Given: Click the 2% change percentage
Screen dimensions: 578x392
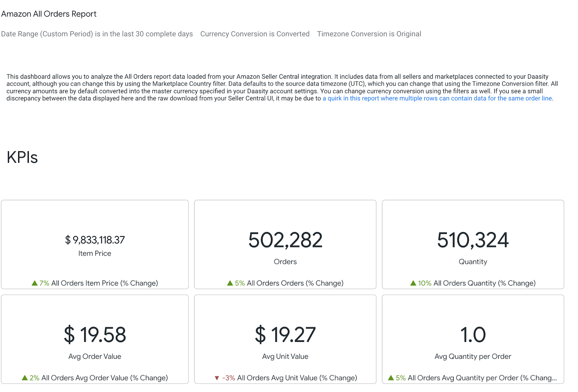Looking at the screenshot, I should pyautogui.click(x=35, y=378).
